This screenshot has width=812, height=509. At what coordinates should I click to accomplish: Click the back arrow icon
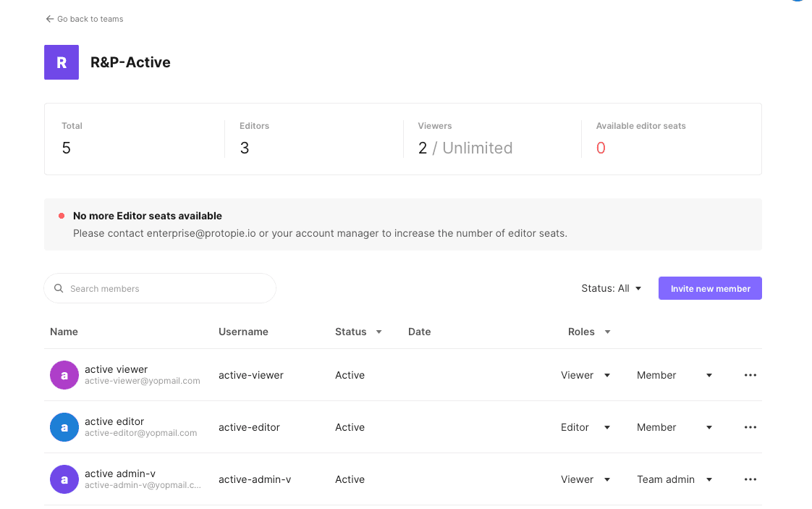pyautogui.click(x=48, y=19)
